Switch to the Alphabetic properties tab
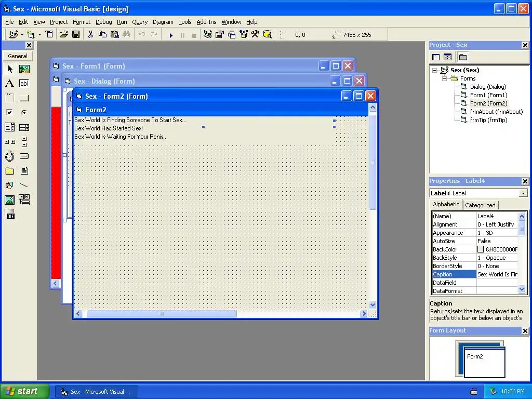The width and height of the screenshot is (532, 399). [x=446, y=204]
